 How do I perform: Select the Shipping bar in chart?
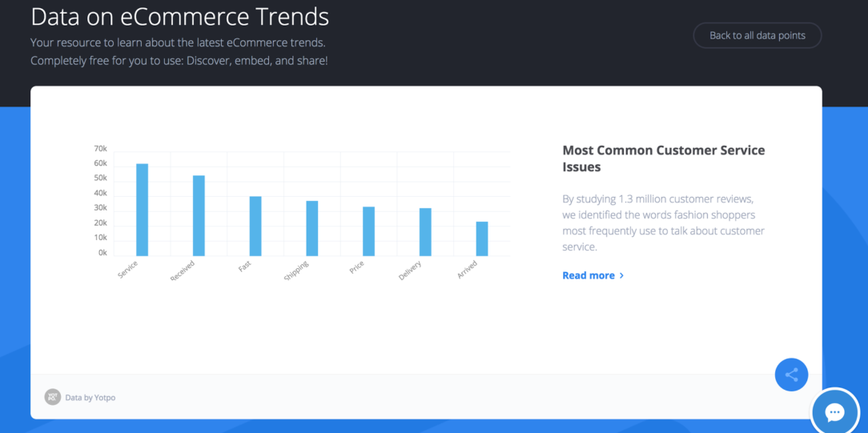pyautogui.click(x=312, y=228)
